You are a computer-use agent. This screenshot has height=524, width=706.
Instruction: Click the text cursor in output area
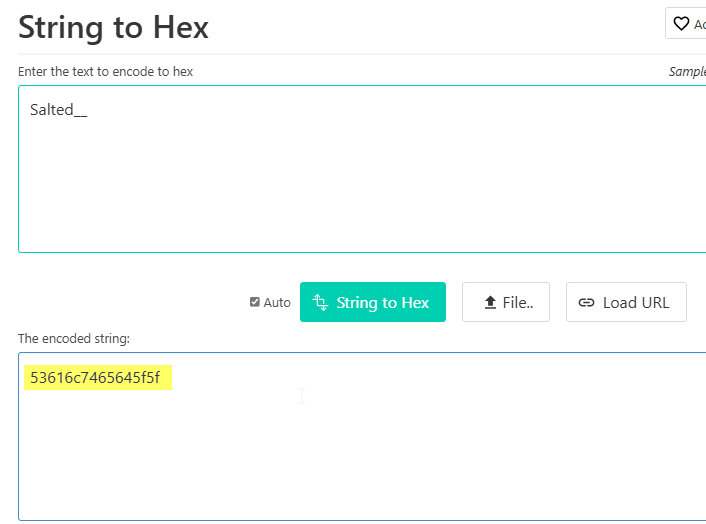pyautogui.click(x=301, y=396)
